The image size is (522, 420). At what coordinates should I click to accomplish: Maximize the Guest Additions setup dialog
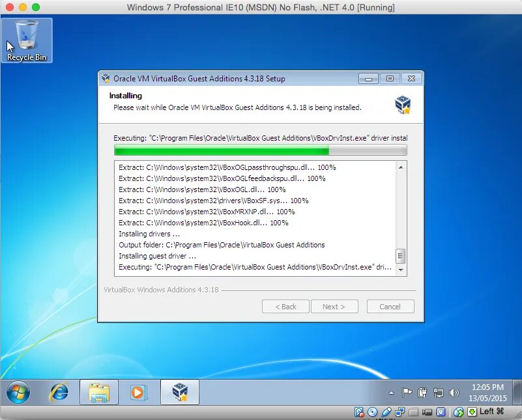[390, 79]
